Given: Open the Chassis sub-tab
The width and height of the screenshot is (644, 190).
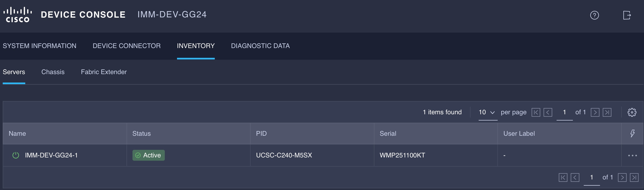Looking at the screenshot, I should click(53, 72).
